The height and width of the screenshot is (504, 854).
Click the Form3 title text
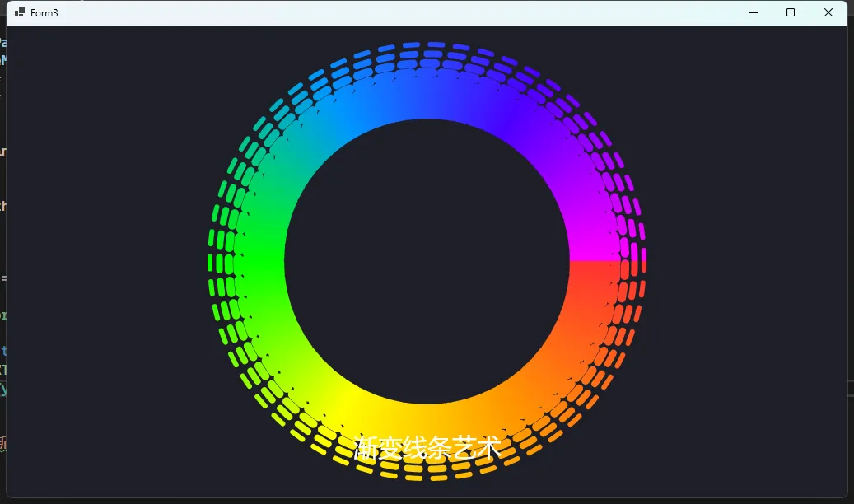point(45,12)
